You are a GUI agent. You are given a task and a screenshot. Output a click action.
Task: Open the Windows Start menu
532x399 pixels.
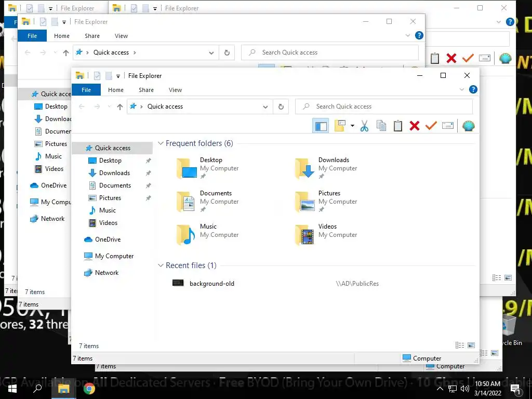coord(12,389)
